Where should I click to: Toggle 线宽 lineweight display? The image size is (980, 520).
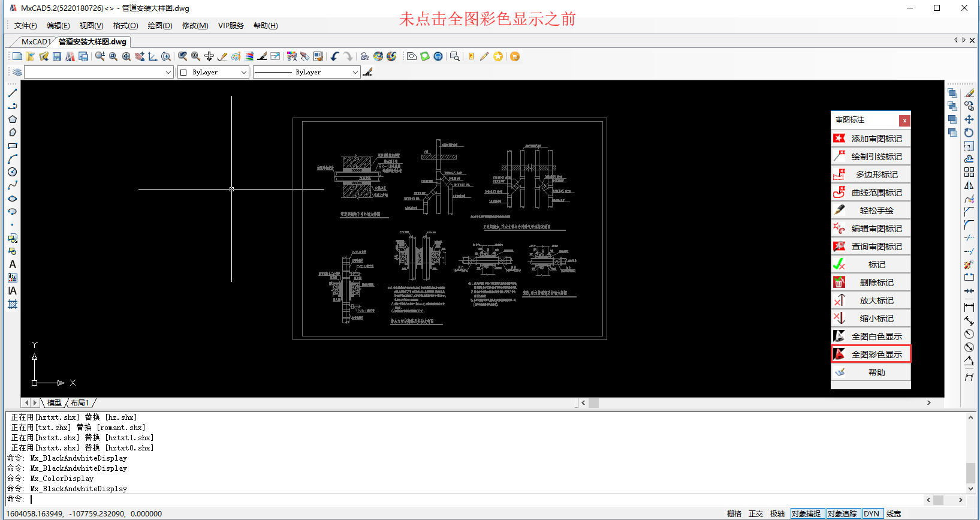click(894, 514)
